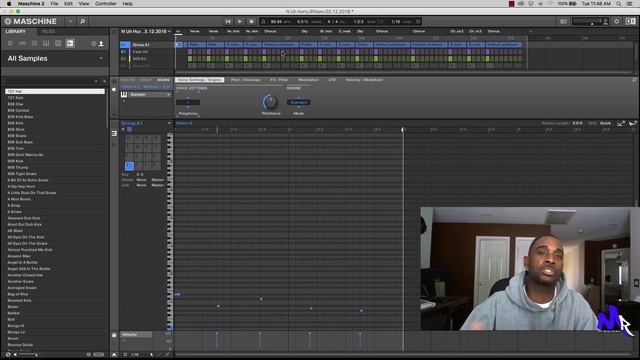Open the Controller menu
Screen dimensions: 640x360
click(x=106, y=4)
